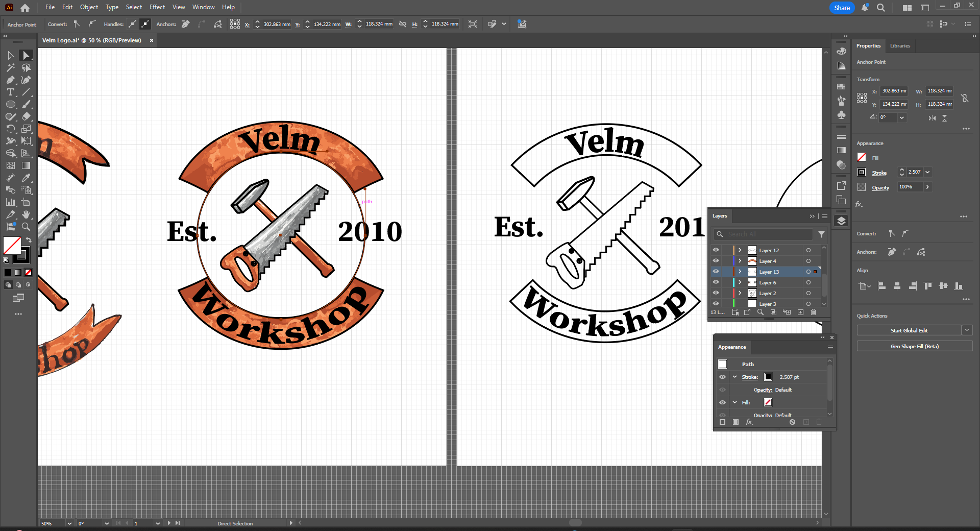This screenshot has width=980, height=531.
Task: Switch to the Libraries tab
Action: [900, 46]
